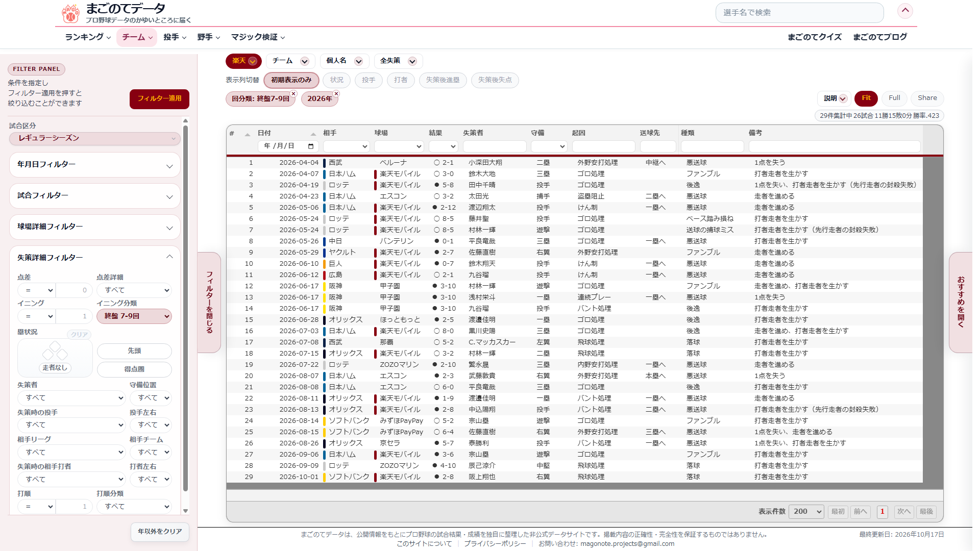Viewport: 980px width, 551px height.
Task: Select the Fit view mode
Action: (x=866, y=98)
